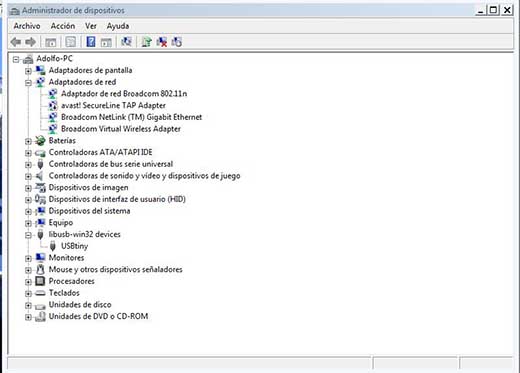Select 'Mouse y otros dispositivos señaladores' label
Image resolution: width=520 pixels, height=373 pixels.
tap(116, 269)
